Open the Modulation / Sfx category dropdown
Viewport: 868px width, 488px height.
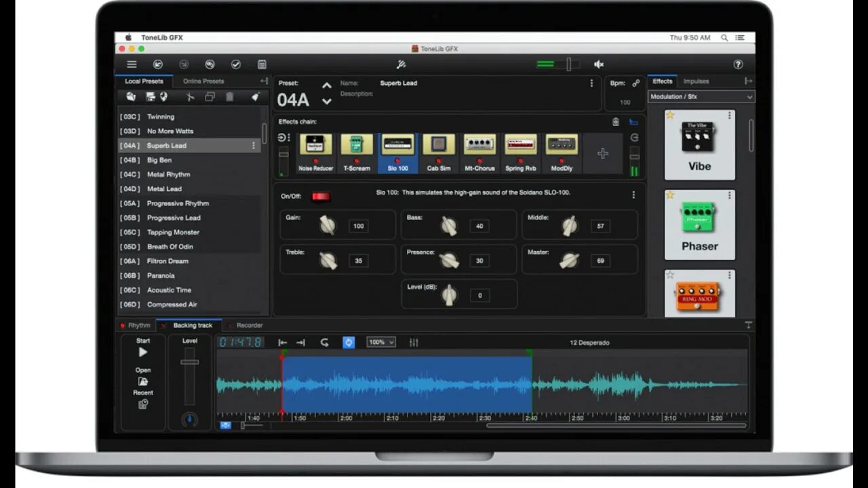tap(701, 97)
